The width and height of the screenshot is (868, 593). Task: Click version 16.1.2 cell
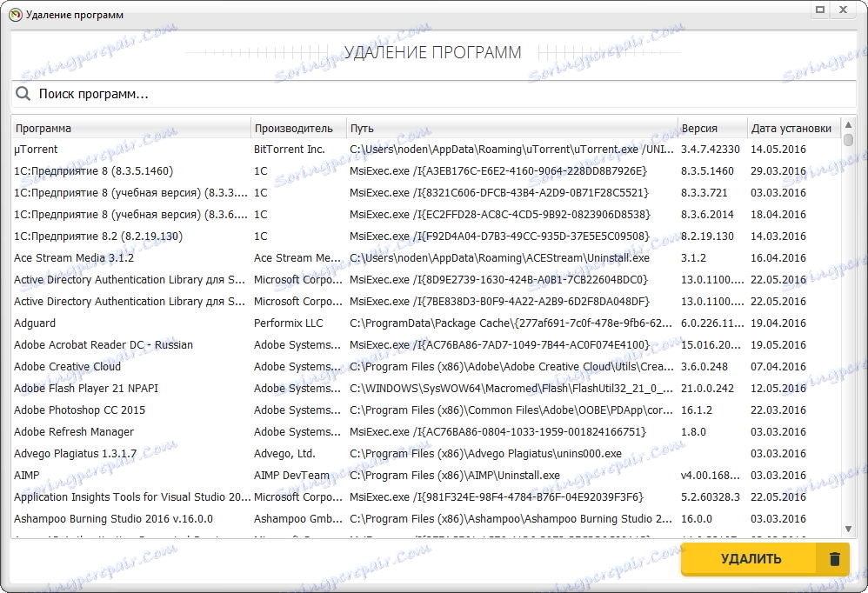[x=697, y=410]
